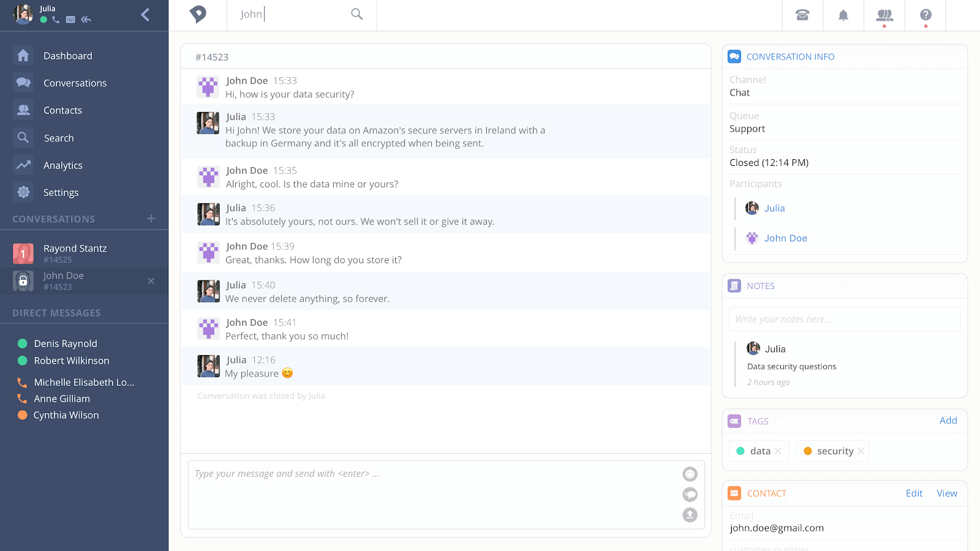Screen dimensions: 980x551
Task: Collapse the left sidebar with chevron
Action: (x=145, y=15)
